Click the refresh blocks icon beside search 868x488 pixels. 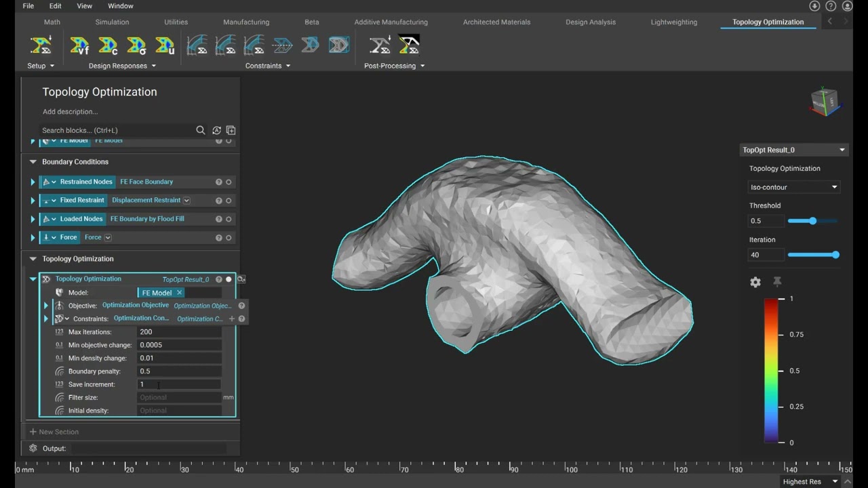click(x=216, y=130)
